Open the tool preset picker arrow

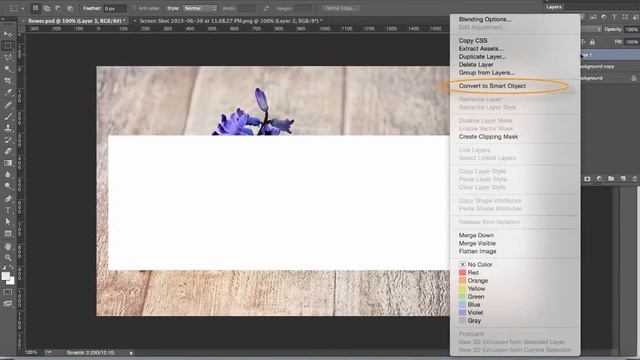tap(22, 8)
